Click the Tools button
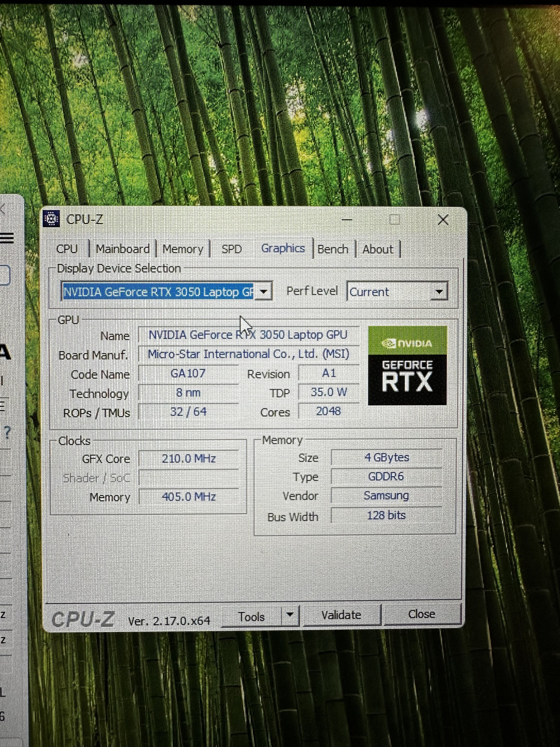This screenshot has width=560, height=747. [251, 617]
